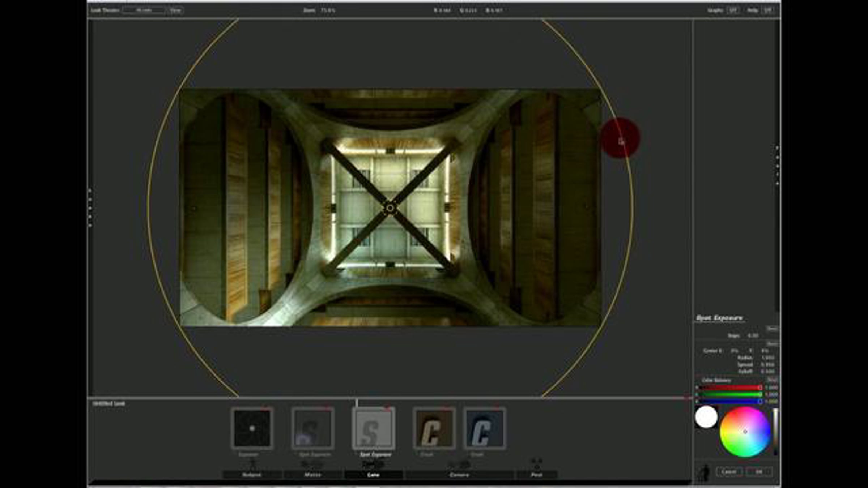Click the Stops value field
The width and height of the screenshot is (868, 488).
pyautogui.click(x=753, y=335)
